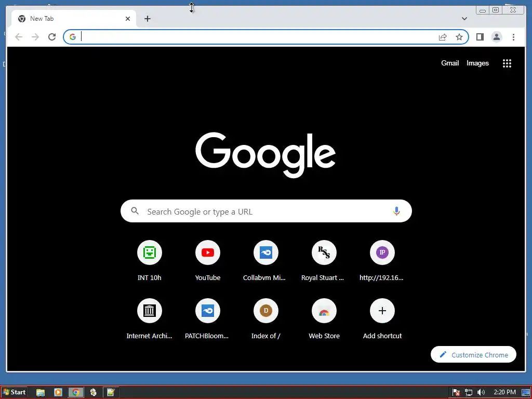Show the clock reading 2:20 PM

click(504, 392)
